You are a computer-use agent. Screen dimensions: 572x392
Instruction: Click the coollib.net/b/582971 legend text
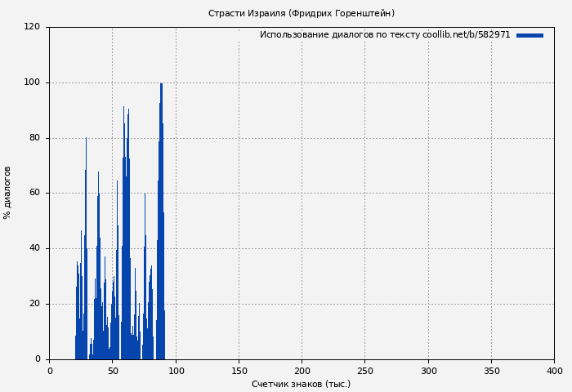click(x=466, y=35)
